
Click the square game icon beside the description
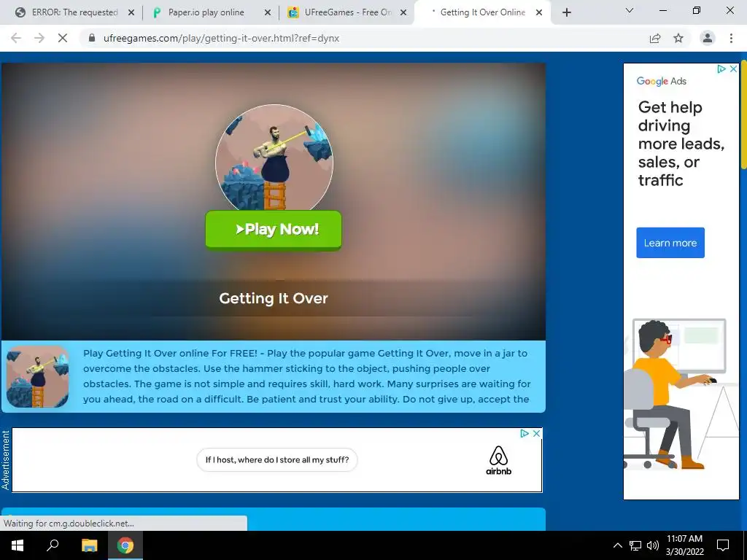click(38, 377)
